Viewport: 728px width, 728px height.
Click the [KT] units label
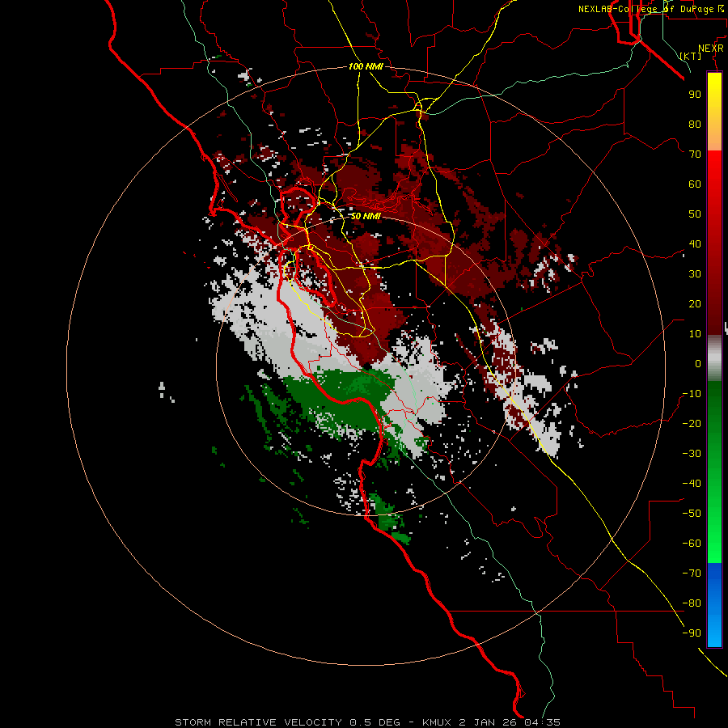(691, 56)
